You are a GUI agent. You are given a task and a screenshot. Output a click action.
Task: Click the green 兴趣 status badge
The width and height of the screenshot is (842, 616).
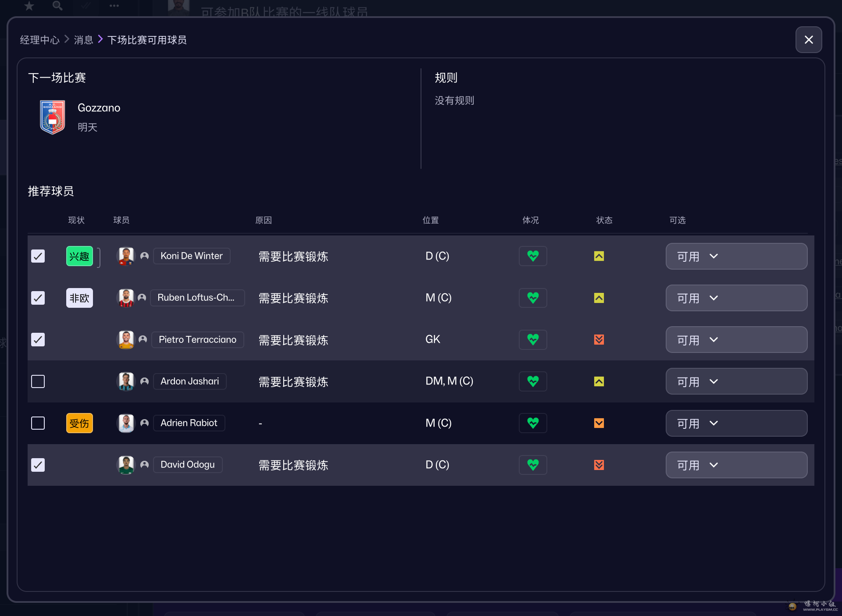click(79, 256)
